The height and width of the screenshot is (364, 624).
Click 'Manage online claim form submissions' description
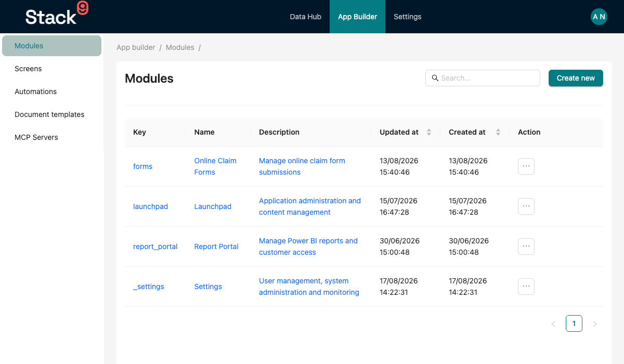click(302, 166)
